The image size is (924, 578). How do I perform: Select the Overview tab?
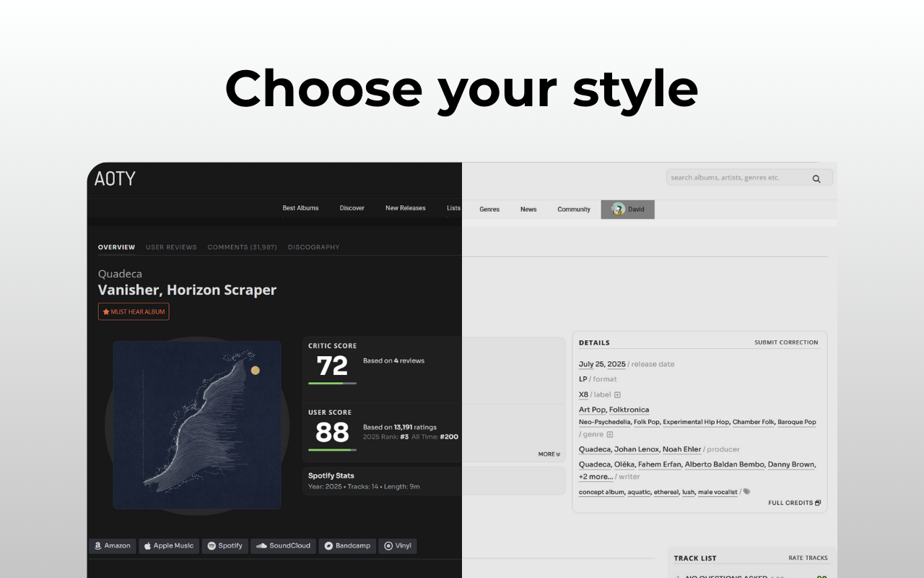click(116, 247)
